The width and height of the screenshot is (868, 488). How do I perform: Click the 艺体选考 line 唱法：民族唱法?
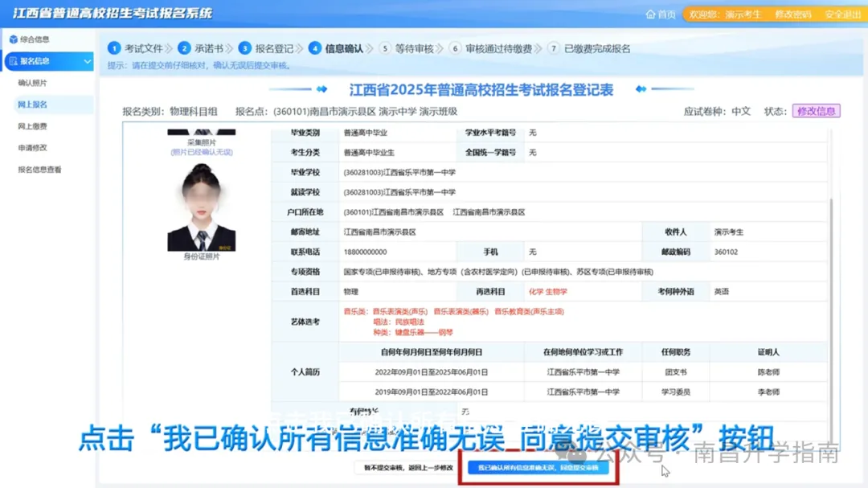pyautogui.click(x=399, y=322)
